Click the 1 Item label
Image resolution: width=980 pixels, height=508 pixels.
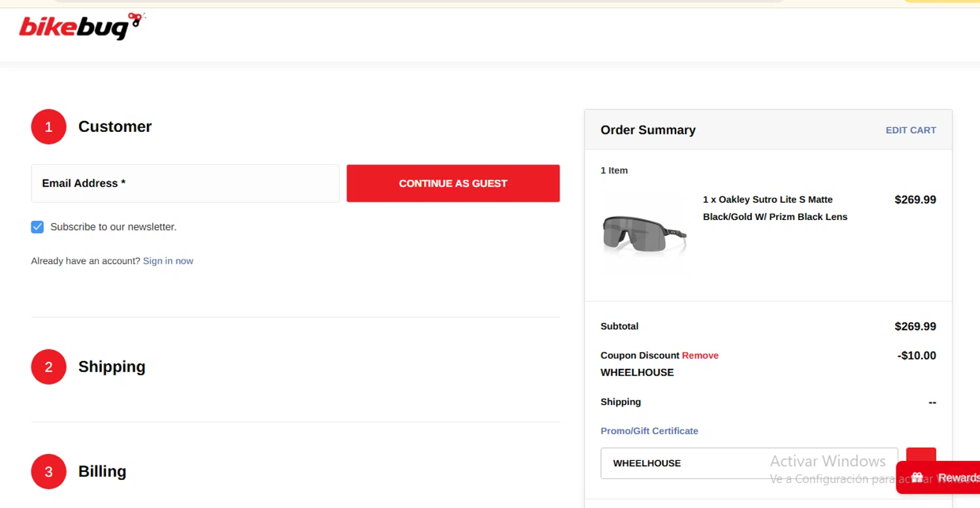tap(614, 170)
